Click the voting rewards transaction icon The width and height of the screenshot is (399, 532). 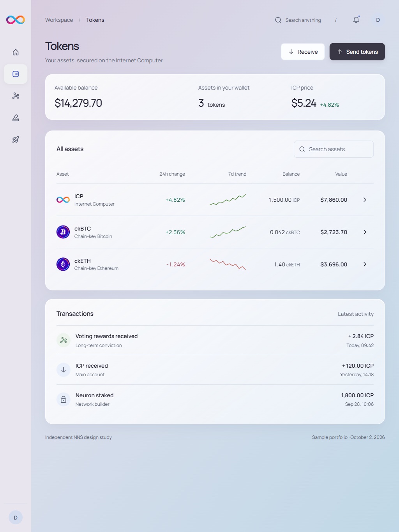tap(64, 340)
